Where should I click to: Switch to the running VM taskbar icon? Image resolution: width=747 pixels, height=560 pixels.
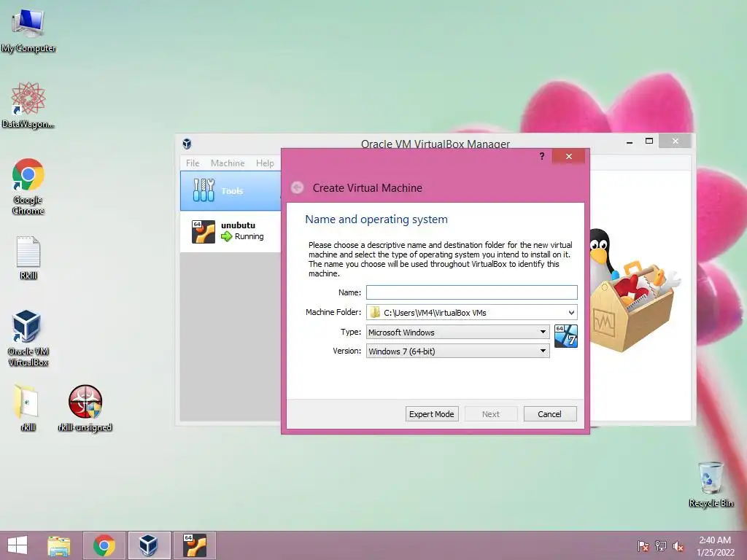(194, 545)
